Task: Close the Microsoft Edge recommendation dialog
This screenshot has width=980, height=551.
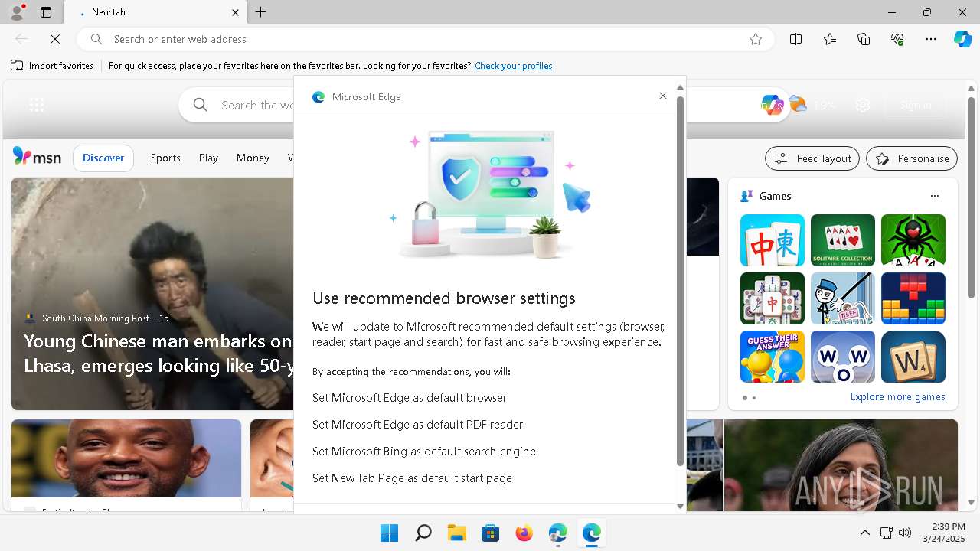Action: (x=663, y=96)
